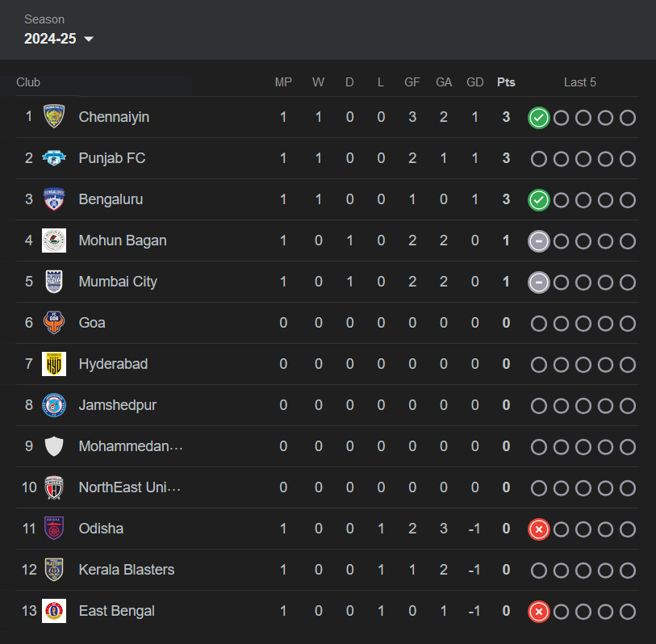Open the NorthEast United team link
The image size is (656, 644).
[x=130, y=487]
